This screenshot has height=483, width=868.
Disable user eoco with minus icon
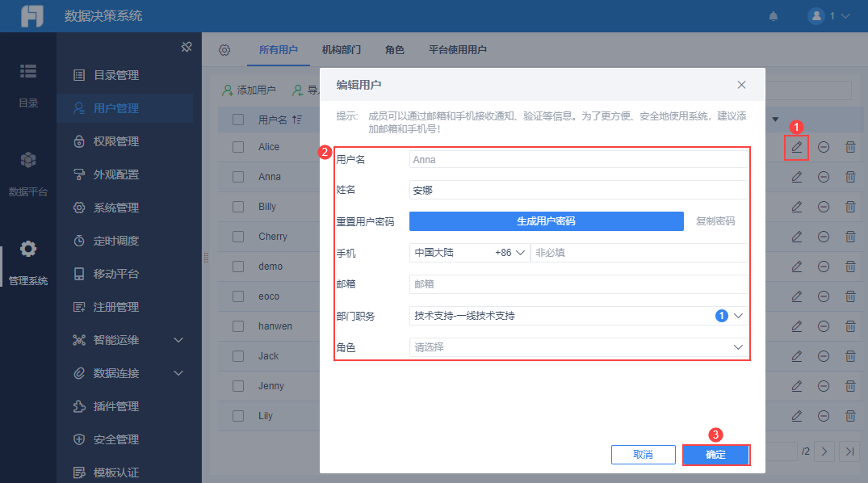[x=824, y=297]
